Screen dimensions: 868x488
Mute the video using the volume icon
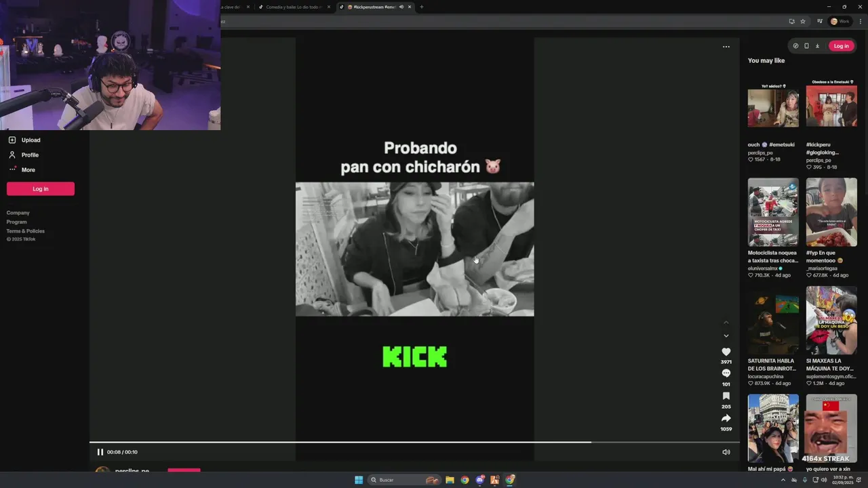[726, 452]
